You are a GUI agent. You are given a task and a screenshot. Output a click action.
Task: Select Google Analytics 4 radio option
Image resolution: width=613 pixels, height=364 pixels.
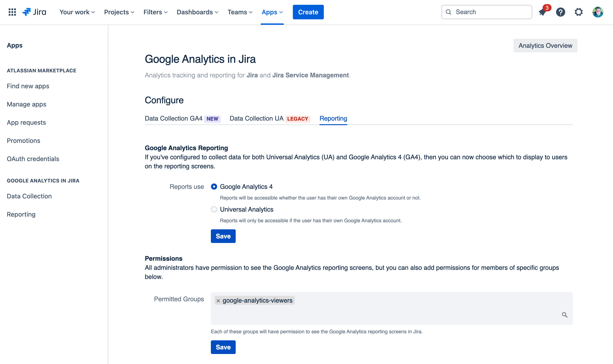pos(214,187)
